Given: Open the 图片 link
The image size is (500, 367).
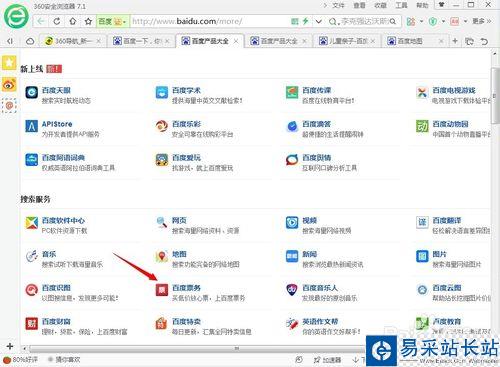Looking at the screenshot, I should 439,254.
